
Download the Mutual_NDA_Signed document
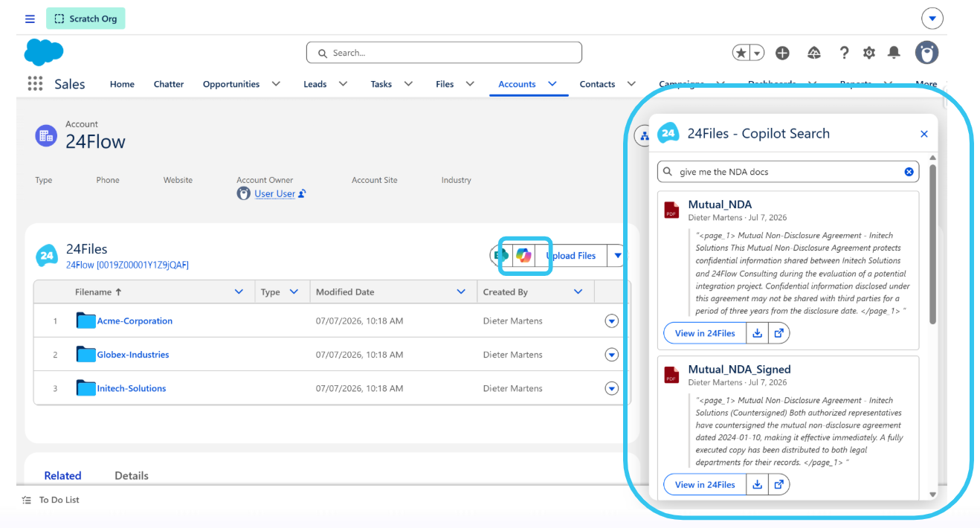(x=757, y=484)
